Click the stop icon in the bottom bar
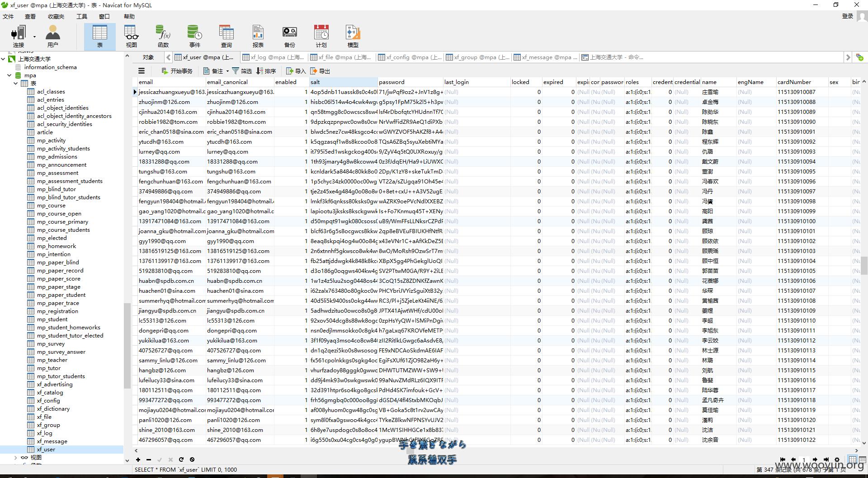The width and height of the screenshot is (868, 478). coord(192,459)
